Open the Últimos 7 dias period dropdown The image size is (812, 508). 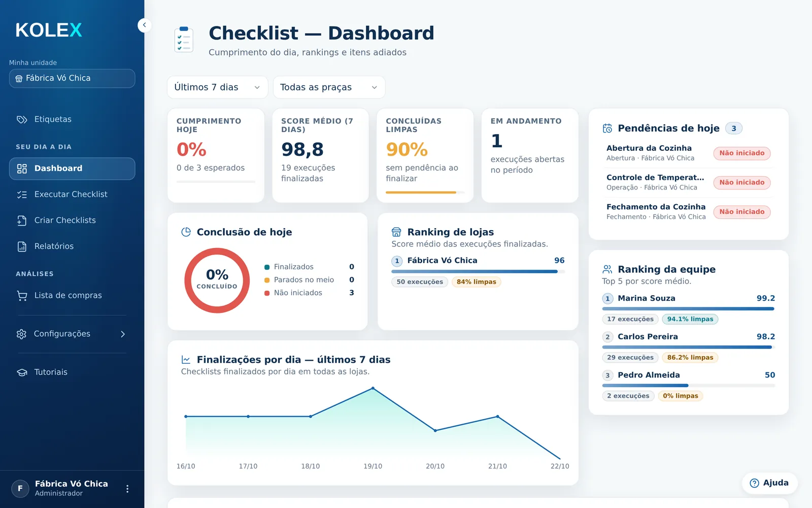point(217,87)
